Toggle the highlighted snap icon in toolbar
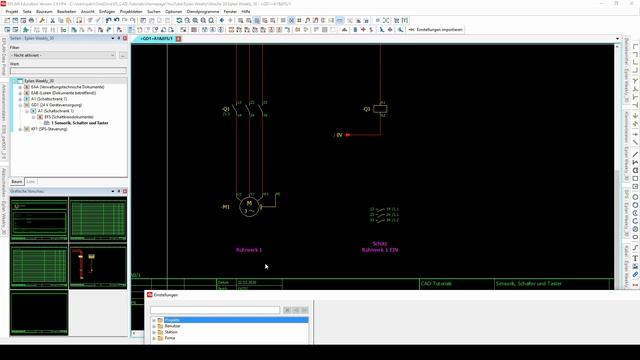Image resolution: width=640 pixels, height=360 pixels. (291, 20)
